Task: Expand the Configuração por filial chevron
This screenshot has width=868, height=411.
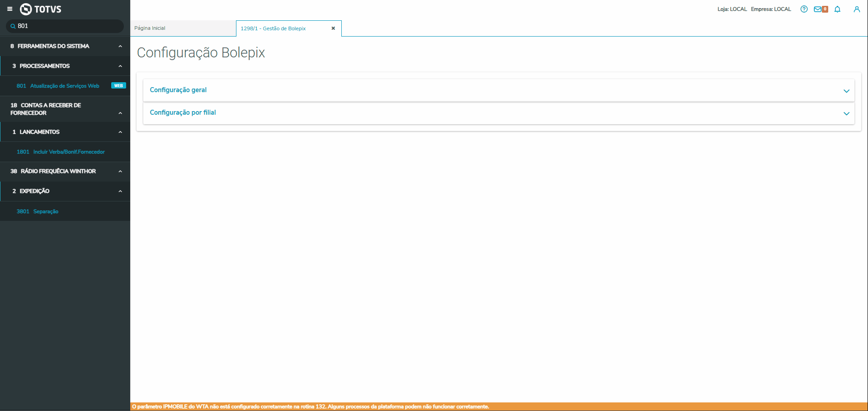Action: coord(846,113)
